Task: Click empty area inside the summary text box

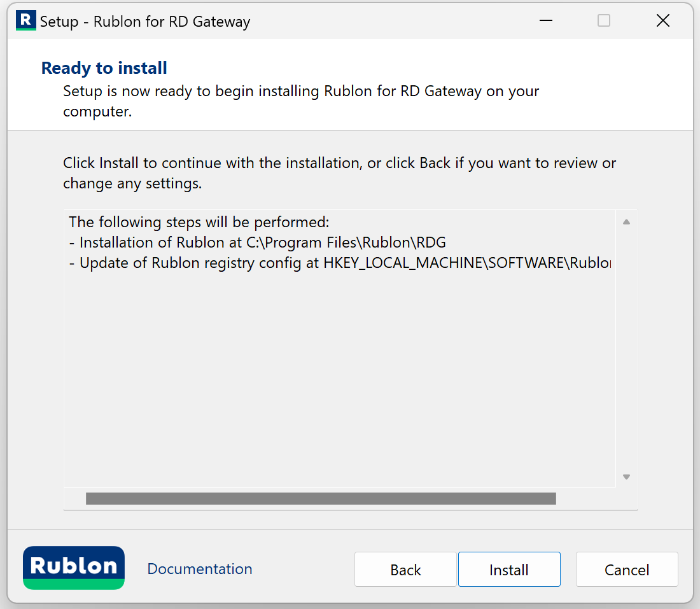Action: tap(339, 379)
